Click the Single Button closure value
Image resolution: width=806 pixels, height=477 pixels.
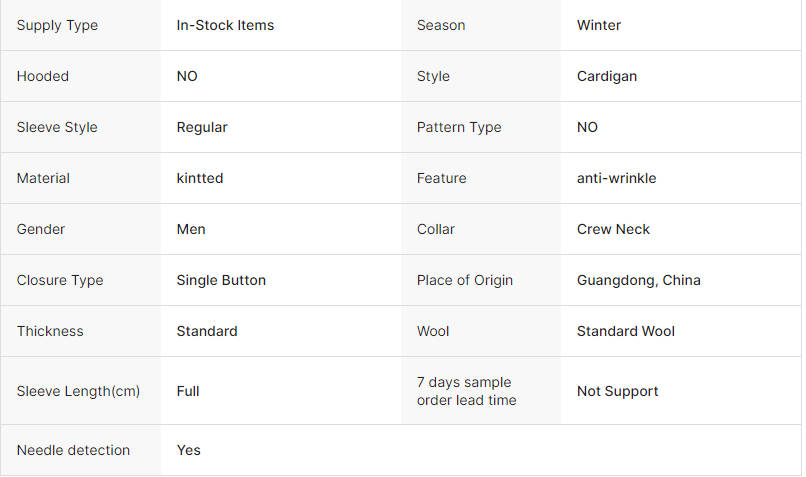click(x=221, y=280)
